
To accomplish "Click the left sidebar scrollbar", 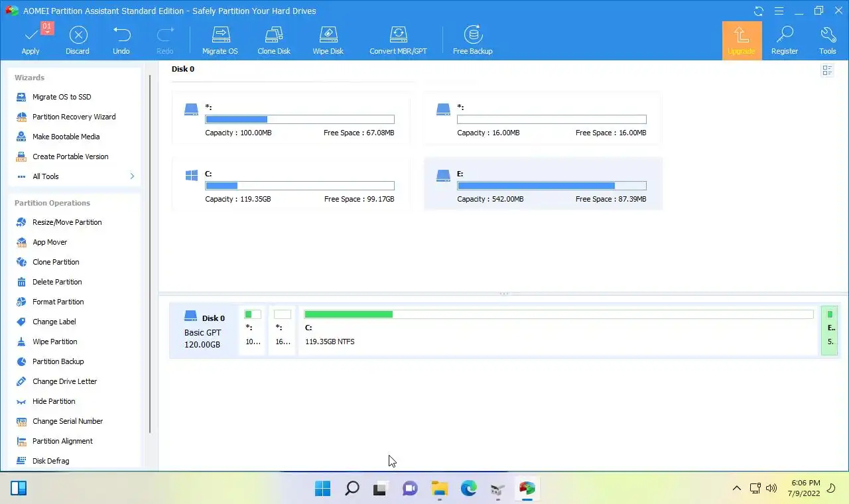I will [150, 254].
